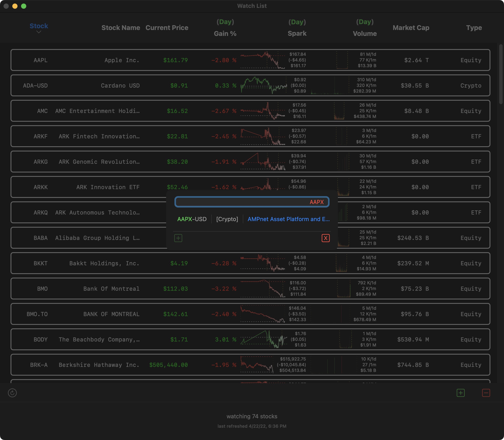Image resolution: width=504 pixels, height=440 pixels.
Task: Close the search popup with red X
Action: click(x=326, y=238)
